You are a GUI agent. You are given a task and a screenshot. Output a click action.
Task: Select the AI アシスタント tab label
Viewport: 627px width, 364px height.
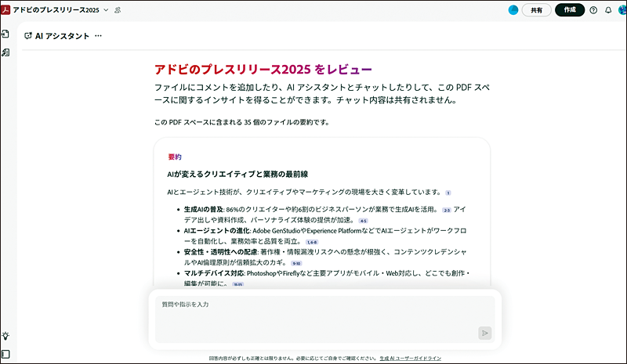point(62,36)
